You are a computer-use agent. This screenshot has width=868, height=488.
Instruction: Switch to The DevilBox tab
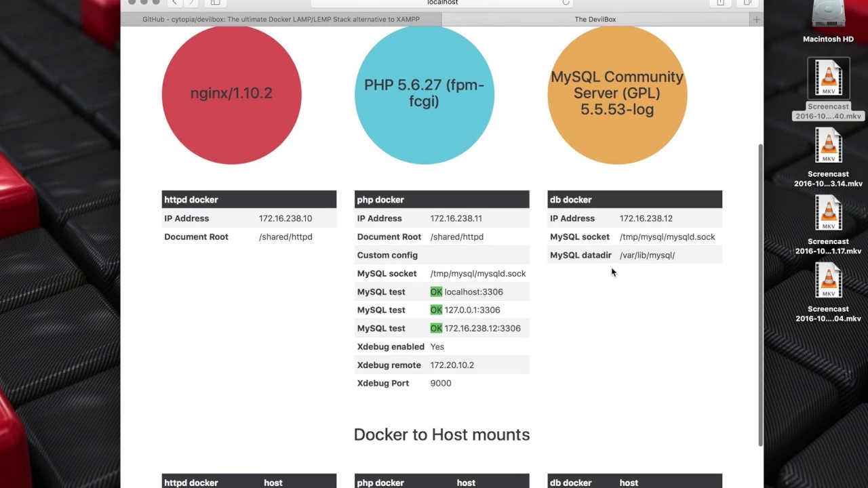(595, 19)
